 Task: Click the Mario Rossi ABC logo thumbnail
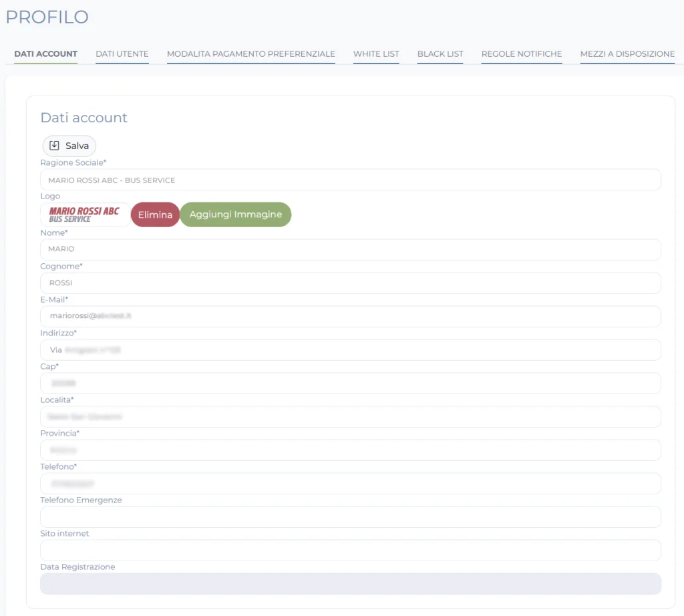coord(85,214)
